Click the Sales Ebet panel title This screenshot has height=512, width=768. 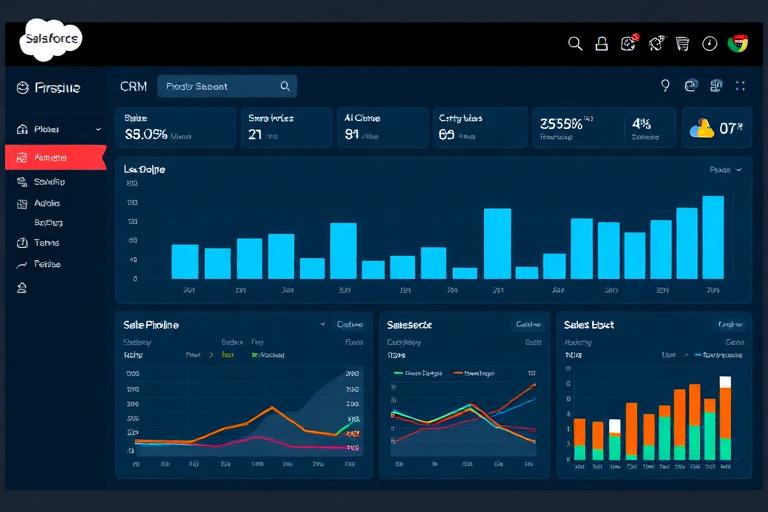click(x=589, y=325)
